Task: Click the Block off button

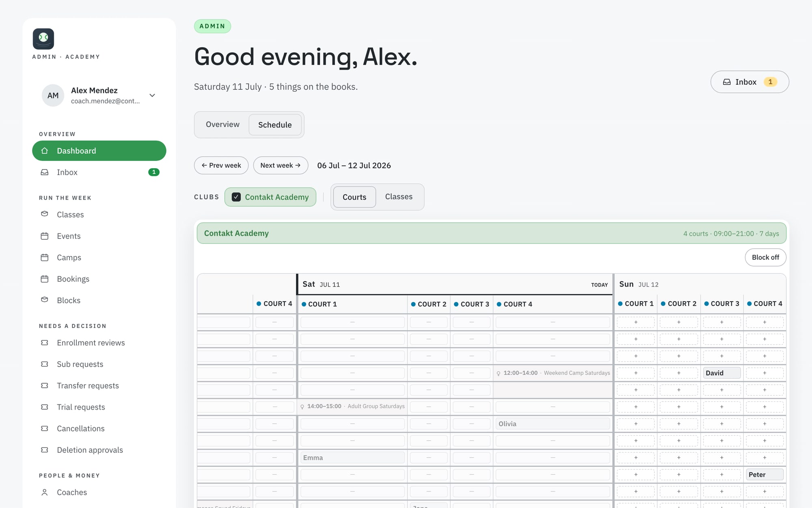Action: tap(765, 257)
